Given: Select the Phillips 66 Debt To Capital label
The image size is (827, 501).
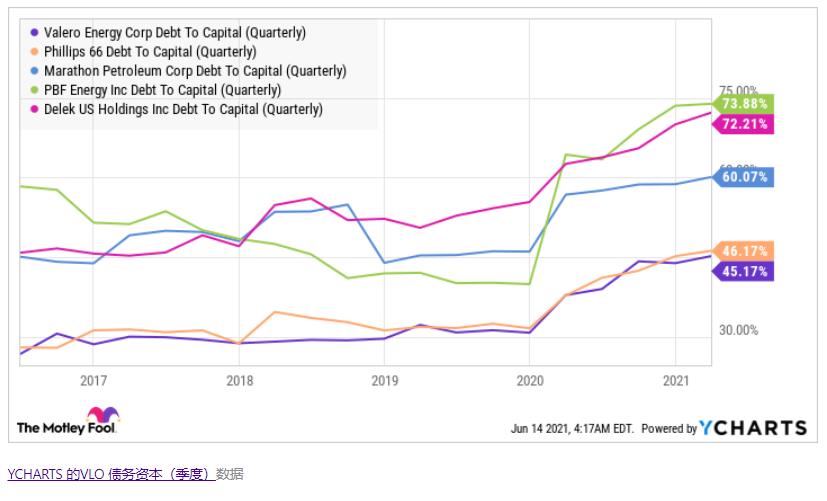Looking at the screenshot, I should coord(150,52).
